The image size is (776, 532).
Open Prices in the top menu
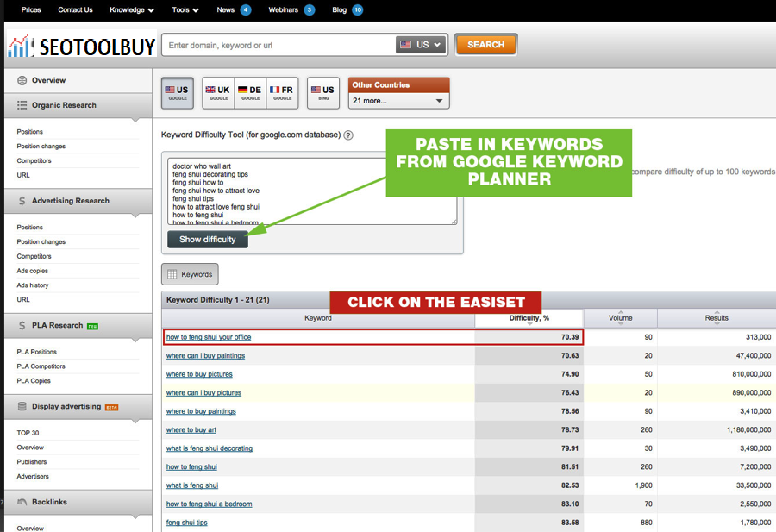[x=31, y=9]
